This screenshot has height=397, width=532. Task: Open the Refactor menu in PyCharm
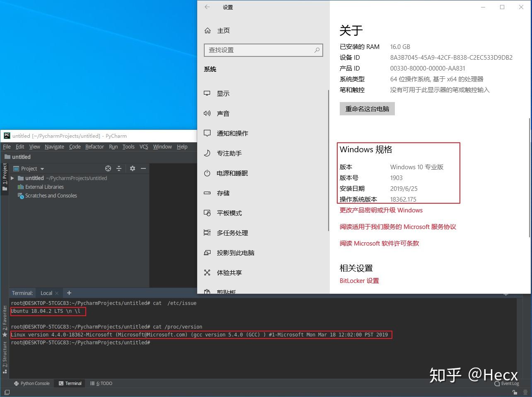94,146
